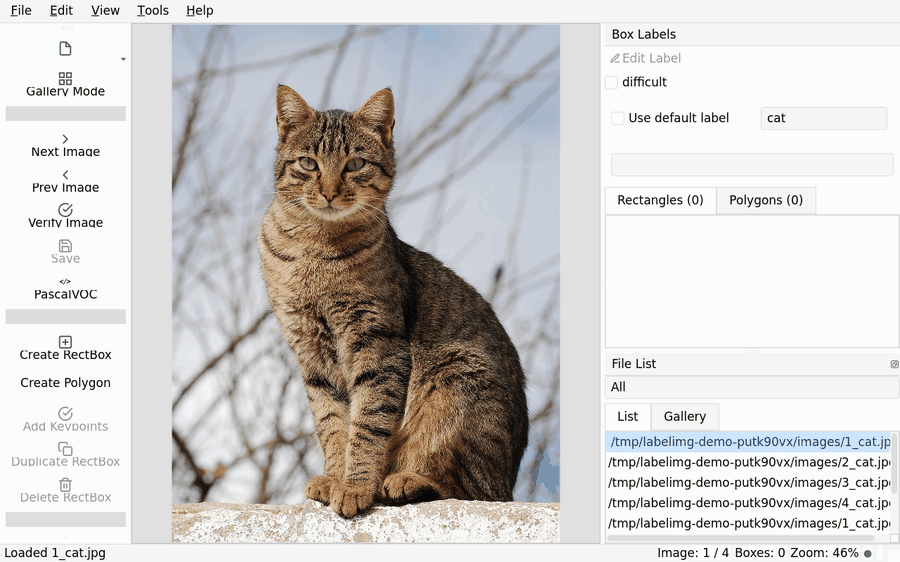Open the View menu
This screenshot has height=562, width=900.
(105, 10)
